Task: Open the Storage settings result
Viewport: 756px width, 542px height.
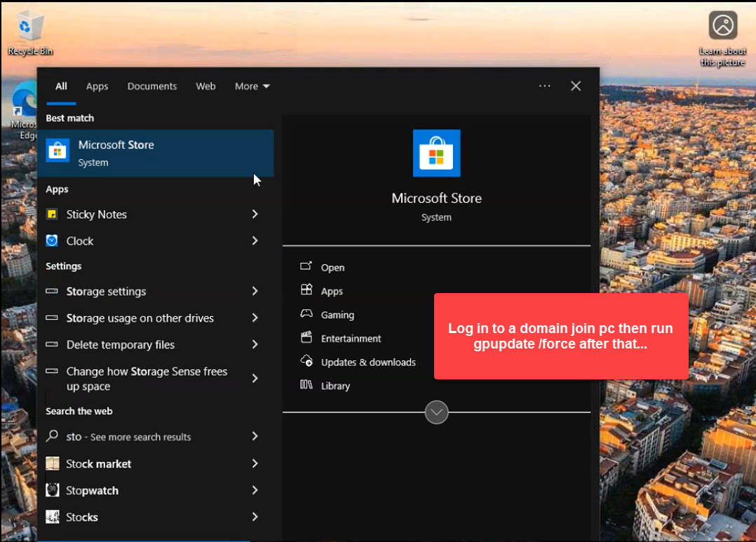Action: click(156, 291)
